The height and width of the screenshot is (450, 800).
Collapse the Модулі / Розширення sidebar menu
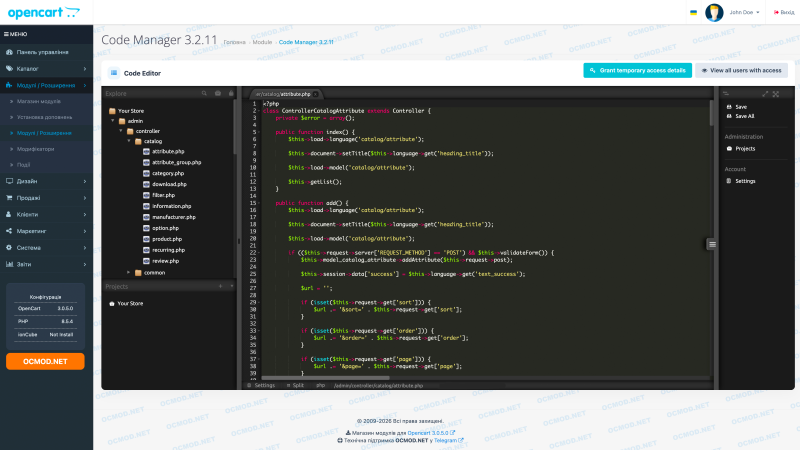pos(46,85)
